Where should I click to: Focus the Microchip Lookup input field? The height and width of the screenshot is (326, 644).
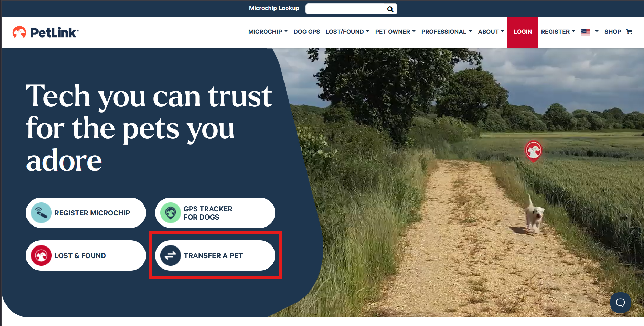pos(346,9)
